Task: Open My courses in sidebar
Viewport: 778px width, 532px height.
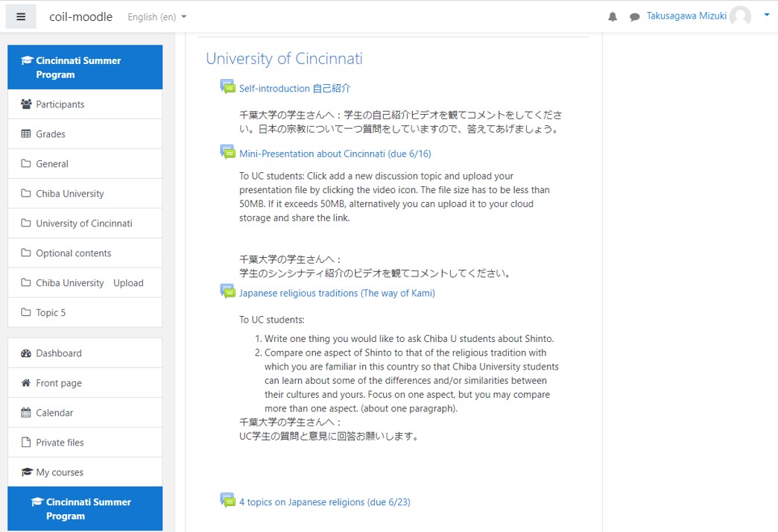Action: click(x=85, y=472)
